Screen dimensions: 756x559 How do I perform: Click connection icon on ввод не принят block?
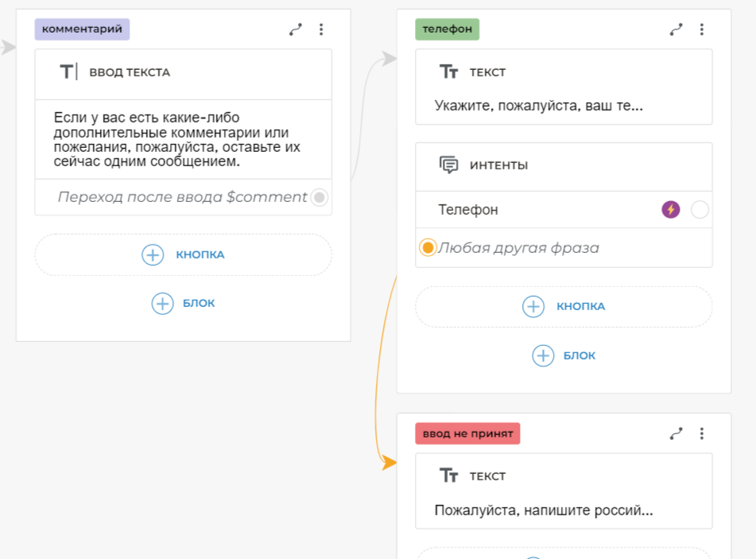coord(677,433)
